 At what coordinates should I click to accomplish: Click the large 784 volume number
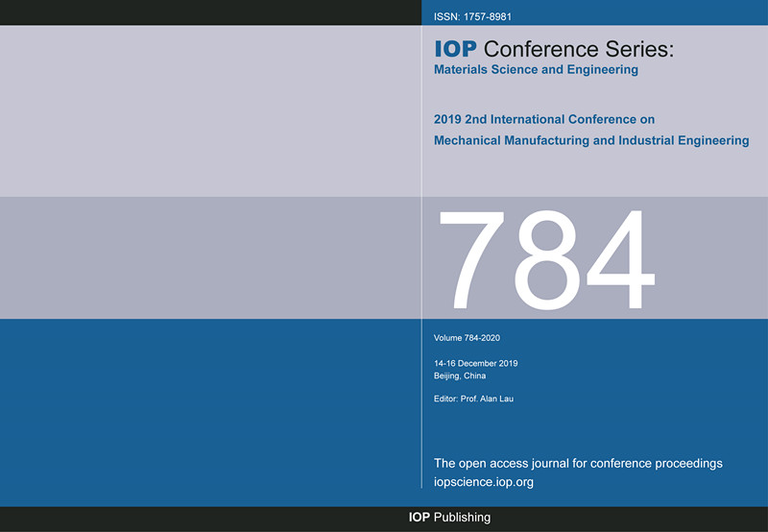(546, 259)
